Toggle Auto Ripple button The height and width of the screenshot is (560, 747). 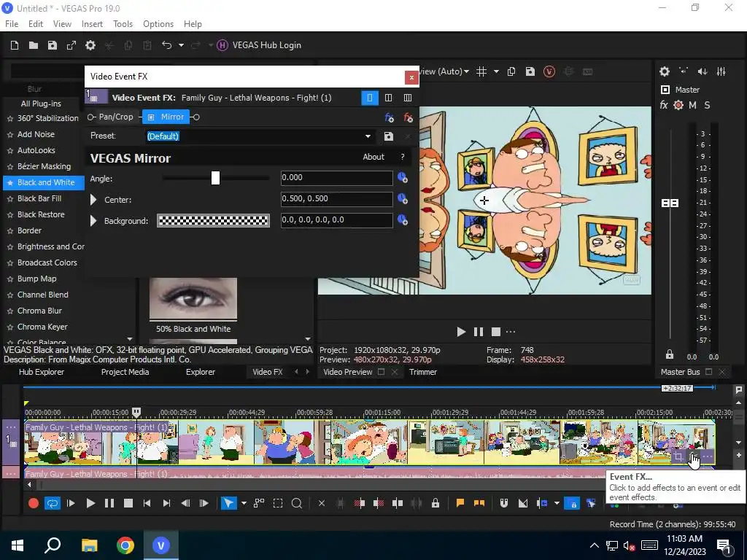click(542, 503)
